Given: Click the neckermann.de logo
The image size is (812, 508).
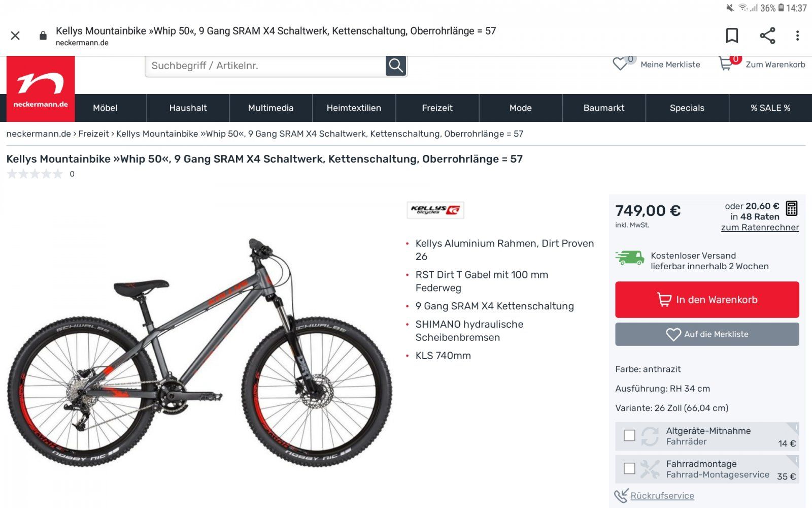Looking at the screenshot, I should (41, 89).
